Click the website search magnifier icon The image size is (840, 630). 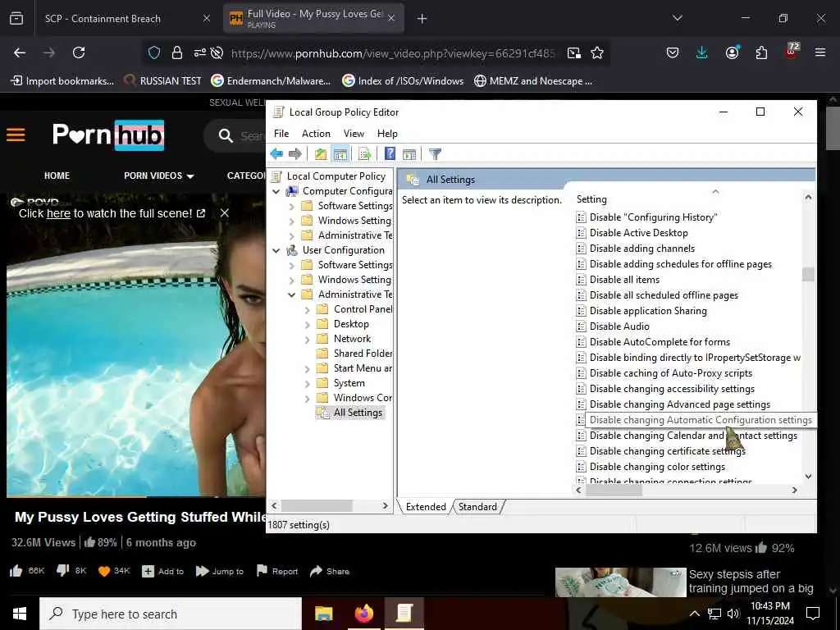(226, 135)
